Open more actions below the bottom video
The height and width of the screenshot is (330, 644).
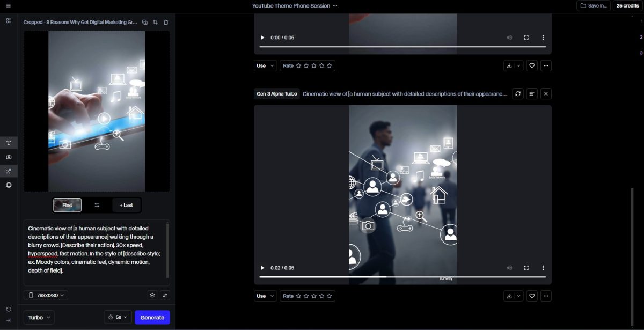click(x=546, y=296)
